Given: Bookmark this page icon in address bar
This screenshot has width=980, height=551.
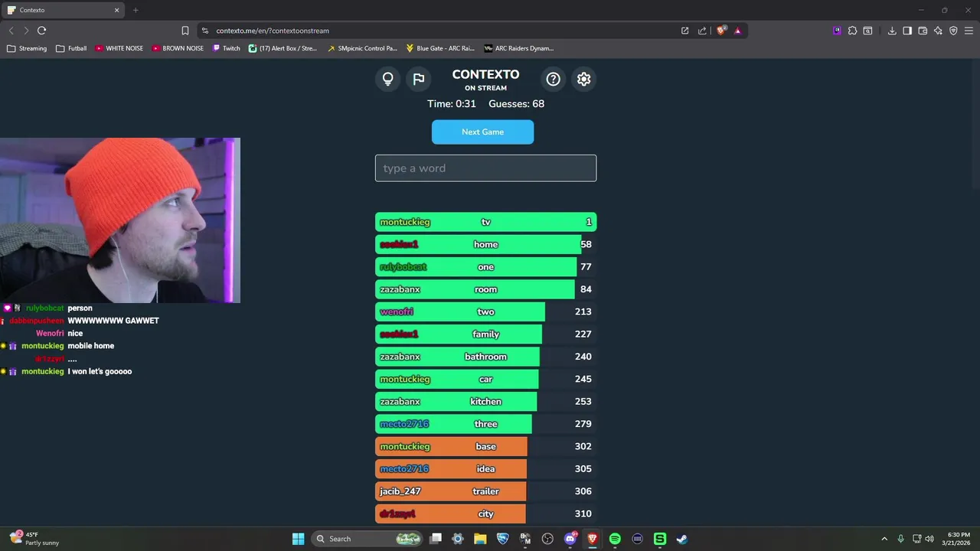Looking at the screenshot, I should 185,31.
